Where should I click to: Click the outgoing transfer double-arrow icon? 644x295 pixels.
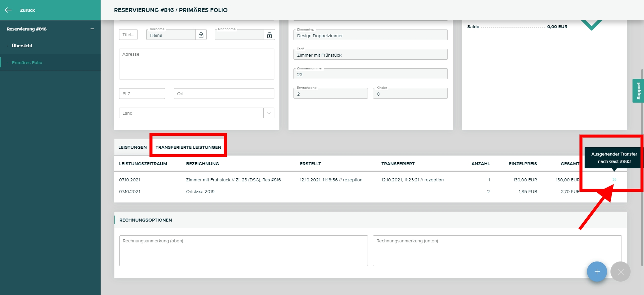[614, 180]
